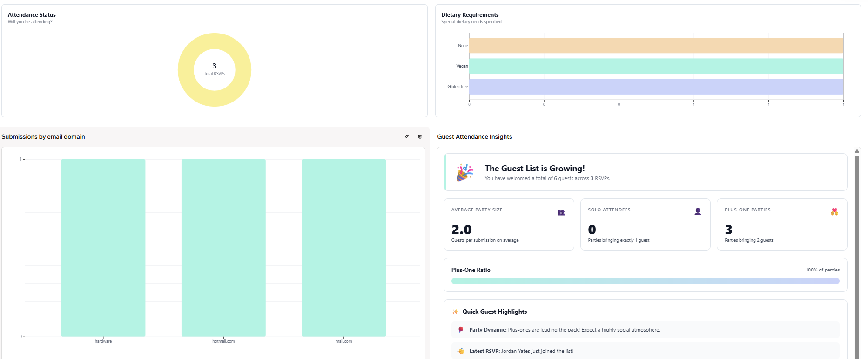Click the clapping hands icon beside Latest RSVP
Screen dimensions: 868x359
(461, 351)
